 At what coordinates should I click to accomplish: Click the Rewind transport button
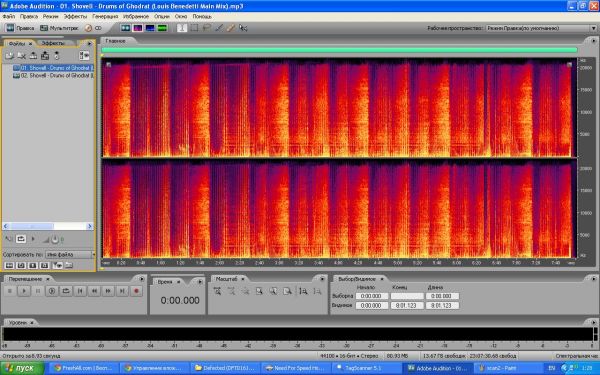pos(94,291)
